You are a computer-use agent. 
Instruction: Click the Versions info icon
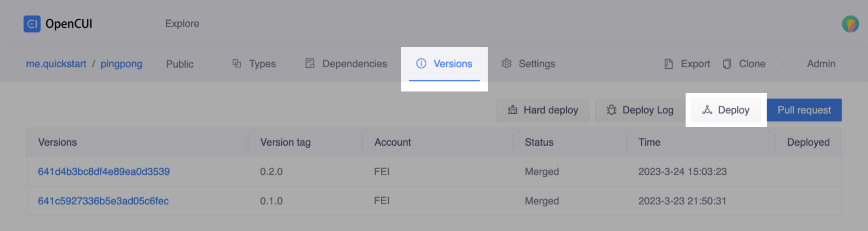421,64
